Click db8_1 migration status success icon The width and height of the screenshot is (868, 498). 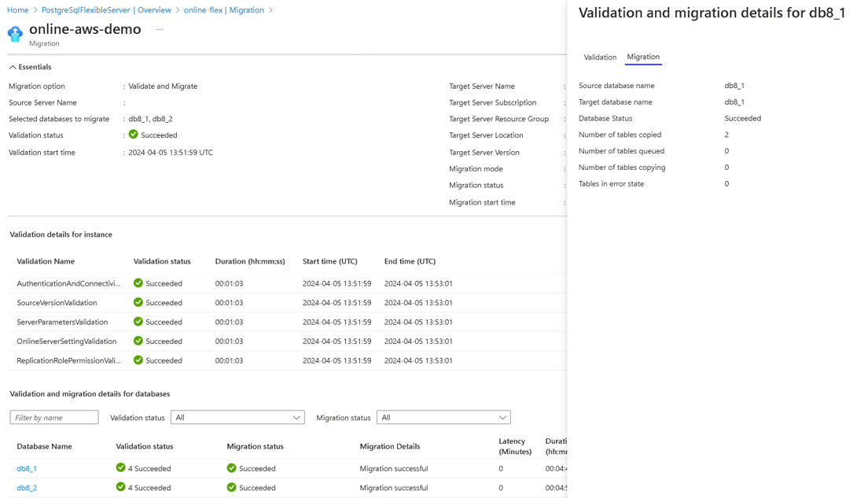231,468
